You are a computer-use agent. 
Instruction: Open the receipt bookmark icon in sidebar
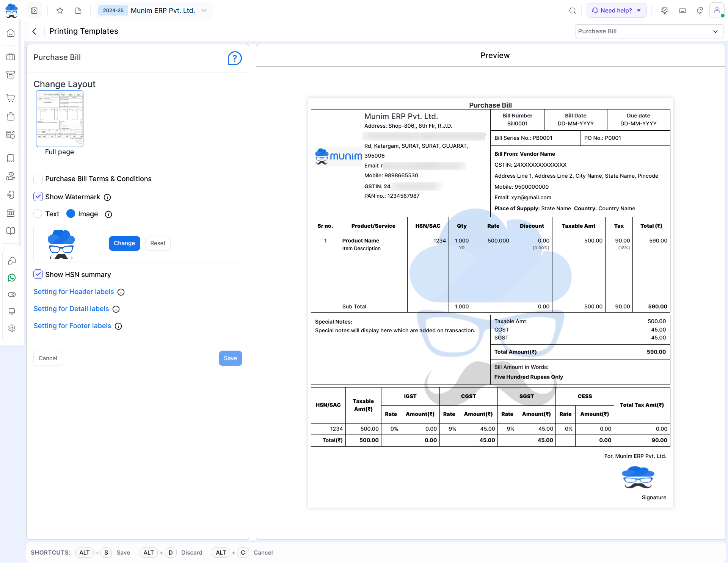pos(11,158)
